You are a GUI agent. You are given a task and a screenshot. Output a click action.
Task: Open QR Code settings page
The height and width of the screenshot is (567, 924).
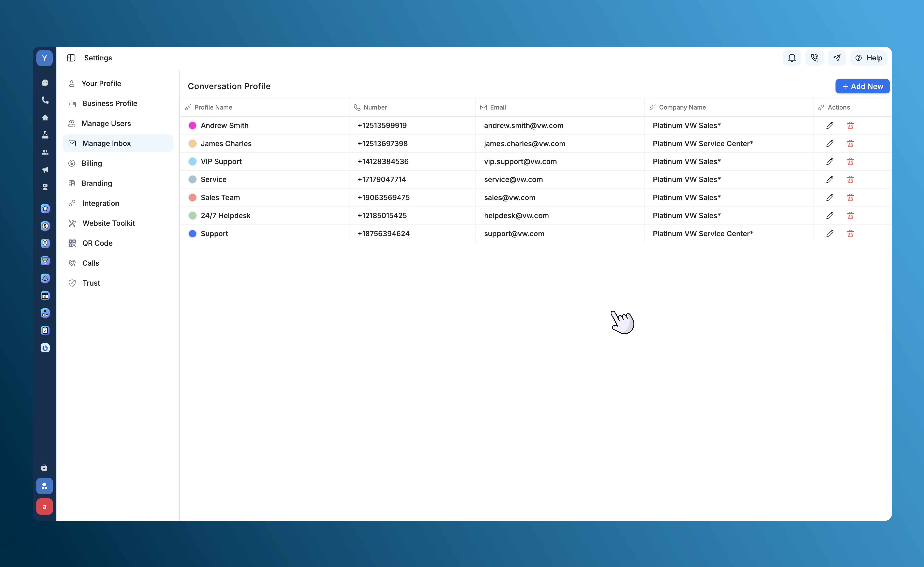97,243
